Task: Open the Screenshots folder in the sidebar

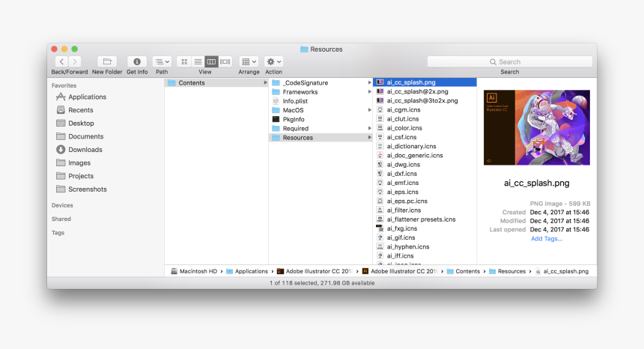Action: [x=82, y=189]
